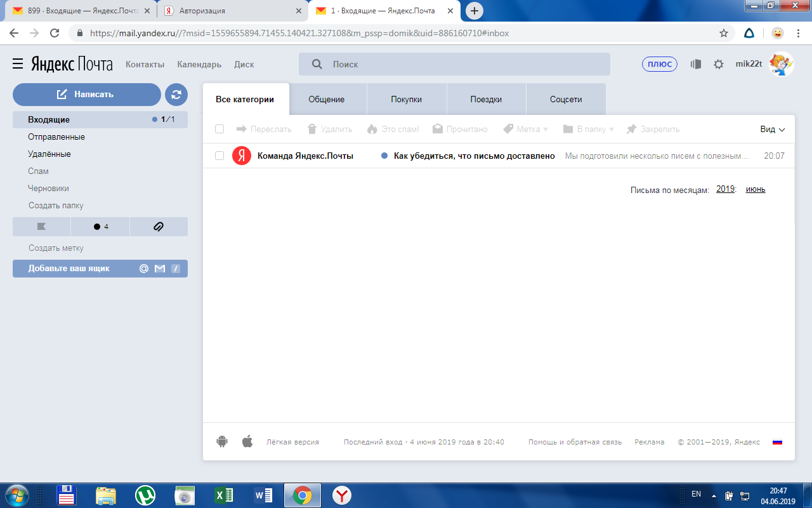812x508 pixels.
Task: Open the themes icon next to ПЛЮС
Action: pos(696,64)
